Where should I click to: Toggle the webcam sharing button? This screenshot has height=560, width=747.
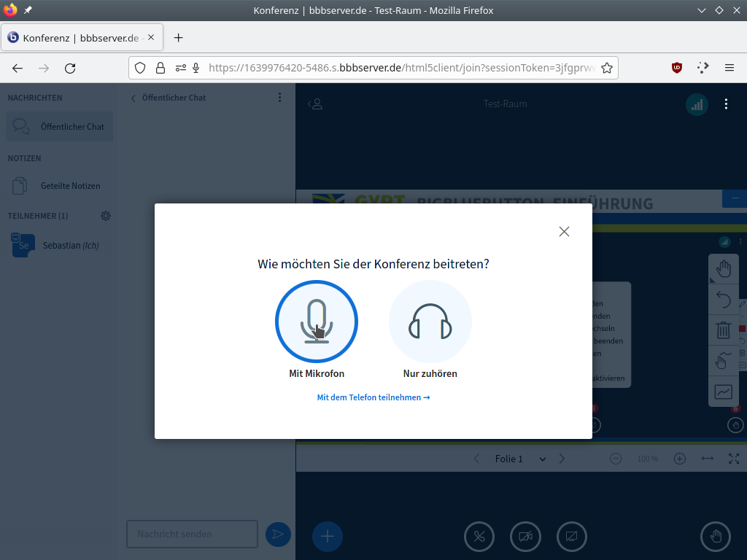525,537
